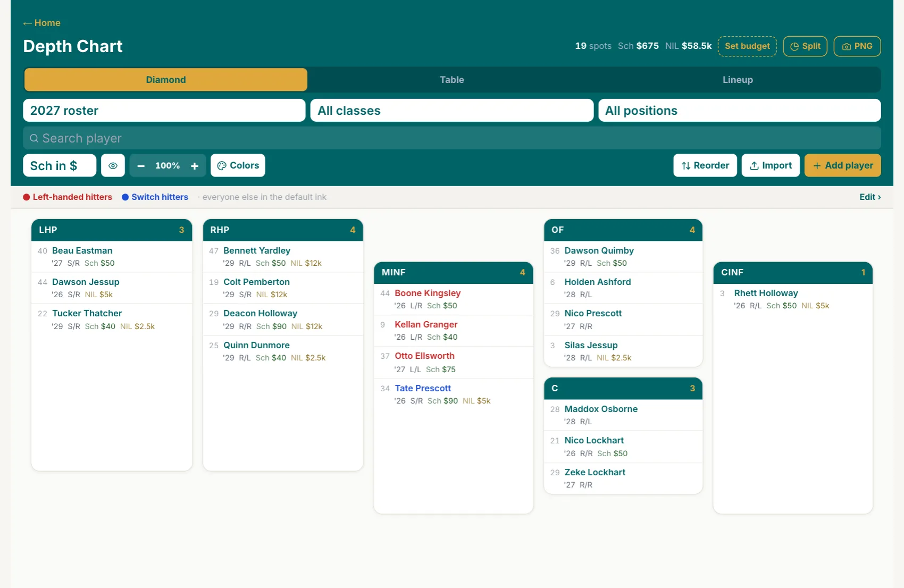Click the Set budget button
This screenshot has width=904, height=588.
point(747,46)
